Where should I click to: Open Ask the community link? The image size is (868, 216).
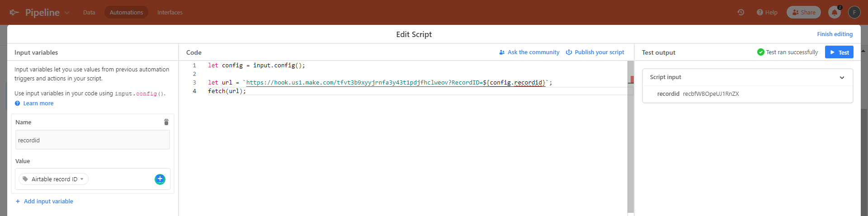[529, 52]
